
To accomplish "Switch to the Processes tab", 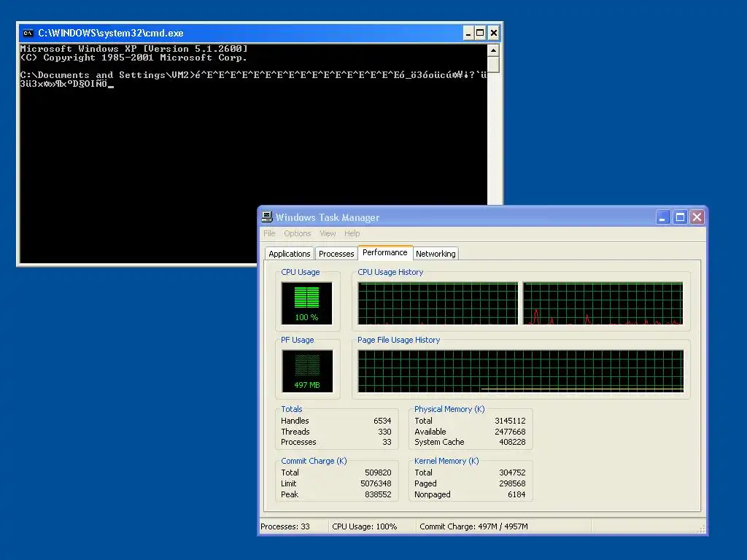I will click(x=336, y=254).
